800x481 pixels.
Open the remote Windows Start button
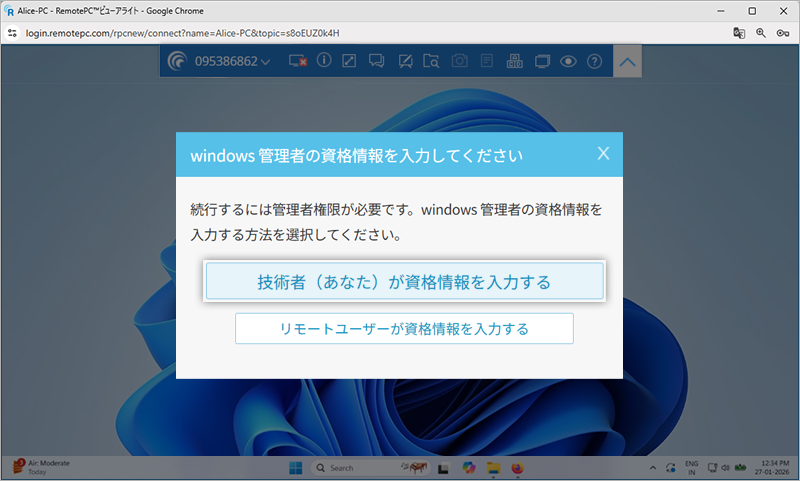295,468
